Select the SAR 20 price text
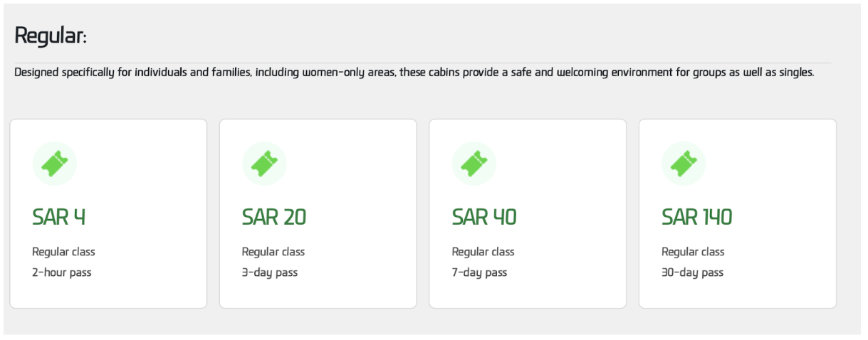The height and width of the screenshot is (340, 868). tap(274, 217)
